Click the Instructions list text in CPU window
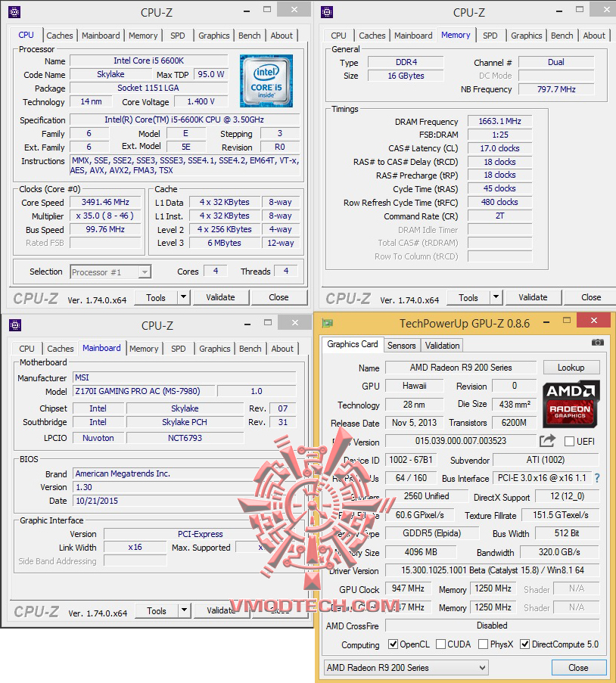 point(185,166)
